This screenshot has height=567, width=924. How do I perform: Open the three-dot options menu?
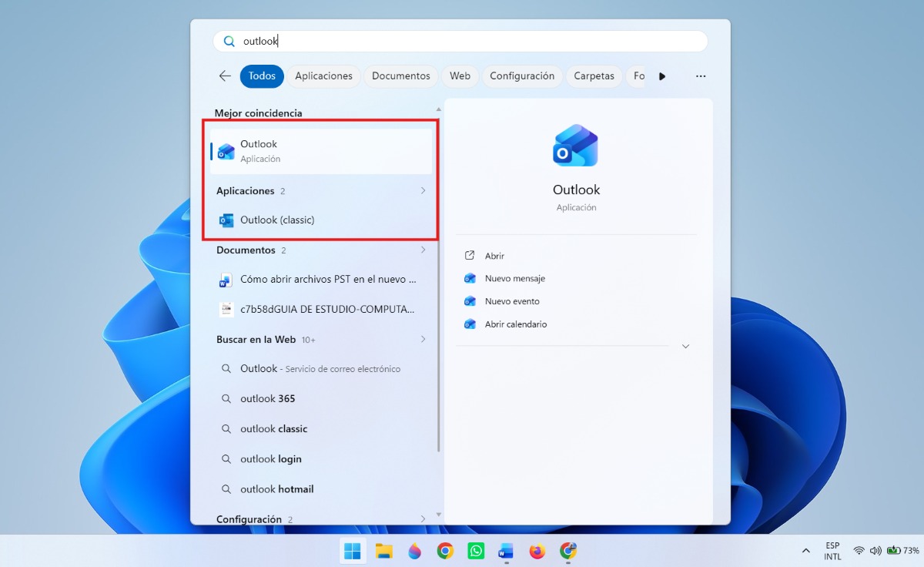coord(701,76)
